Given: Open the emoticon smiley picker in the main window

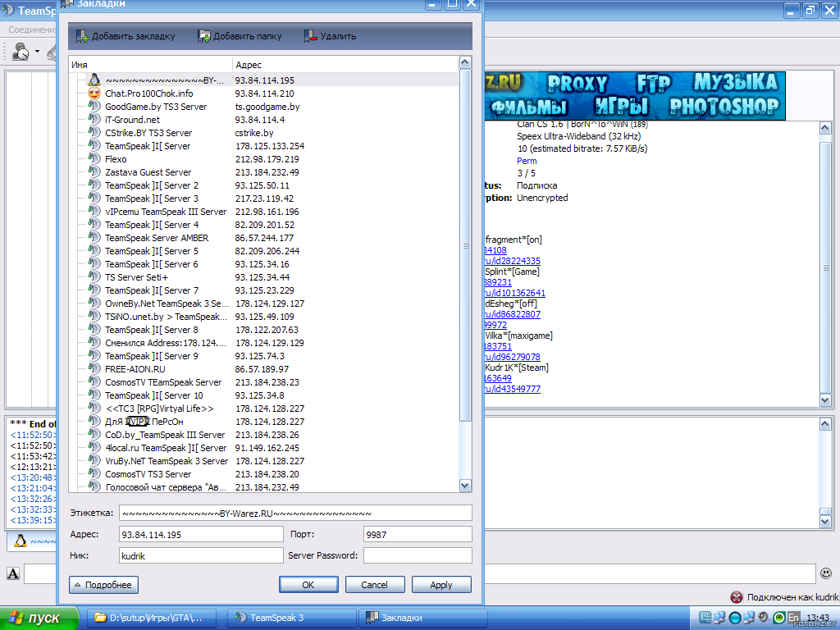Looking at the screenshot, I should 826,573.
